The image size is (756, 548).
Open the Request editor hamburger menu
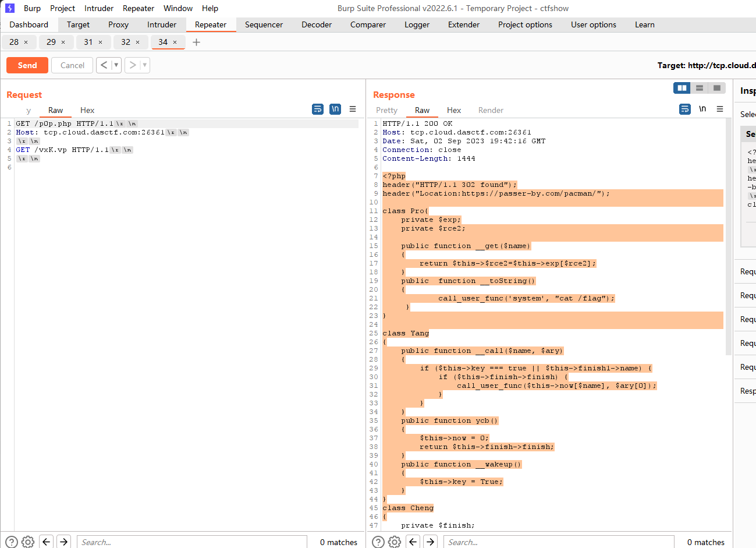353,109
